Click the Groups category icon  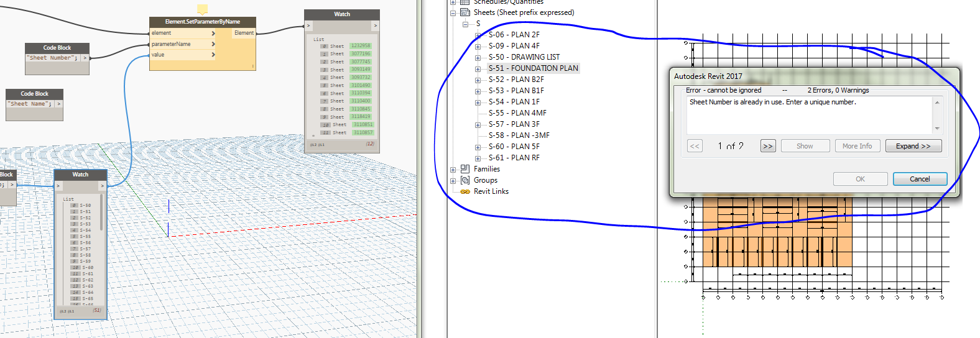[465, 180]
